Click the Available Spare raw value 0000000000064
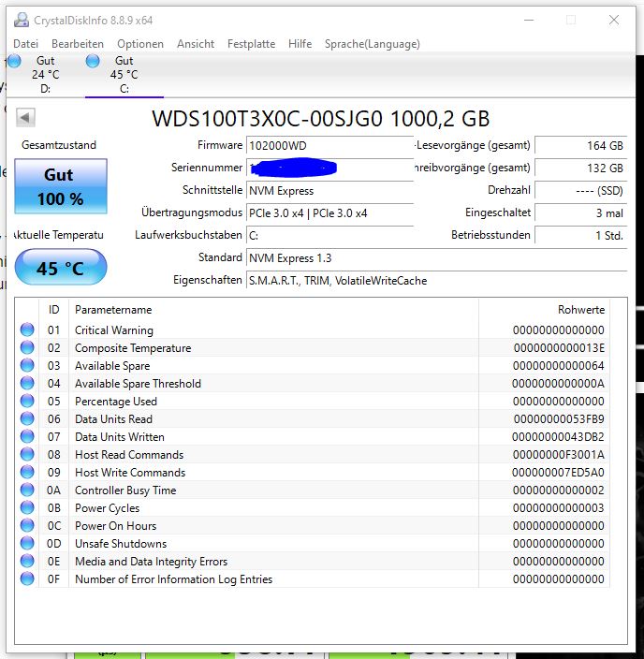Viewport: 644px width, 659px height. [559, 366]
